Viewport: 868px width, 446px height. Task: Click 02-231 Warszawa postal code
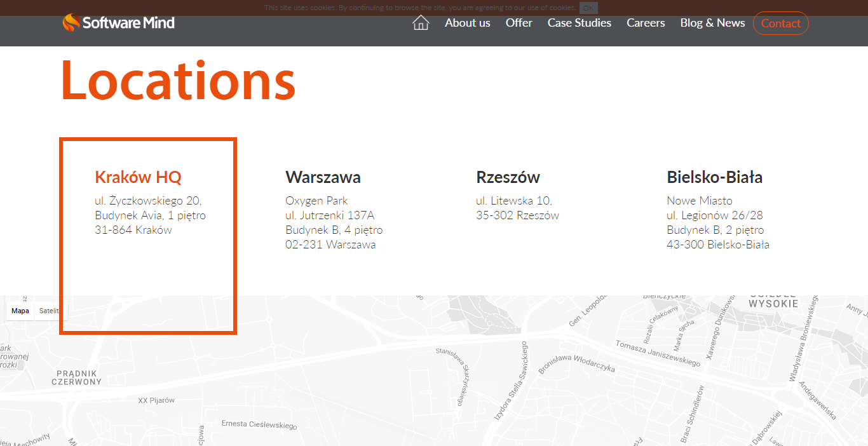pyautogui.click(x=330, y=245)
